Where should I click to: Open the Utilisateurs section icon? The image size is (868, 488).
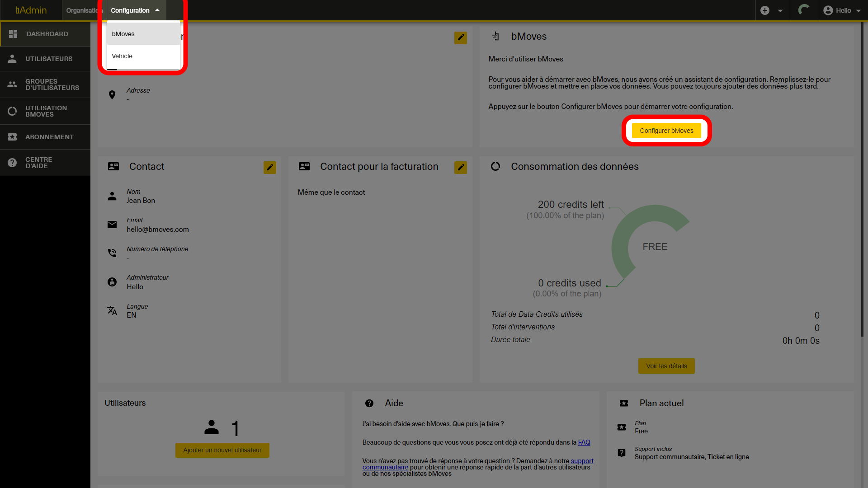[12, 59]
